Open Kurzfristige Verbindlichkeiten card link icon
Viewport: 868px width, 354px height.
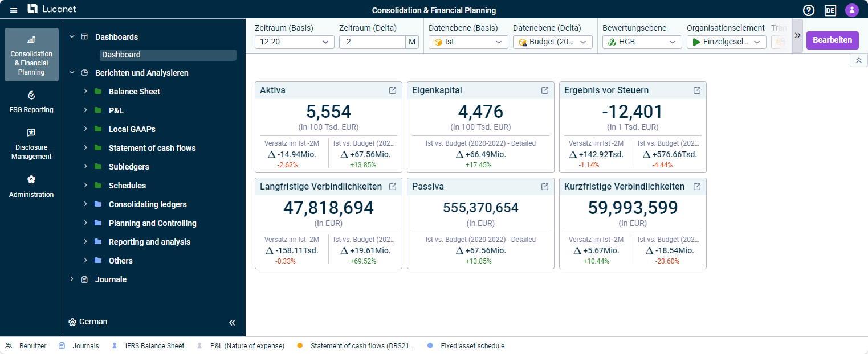(697, 187)
